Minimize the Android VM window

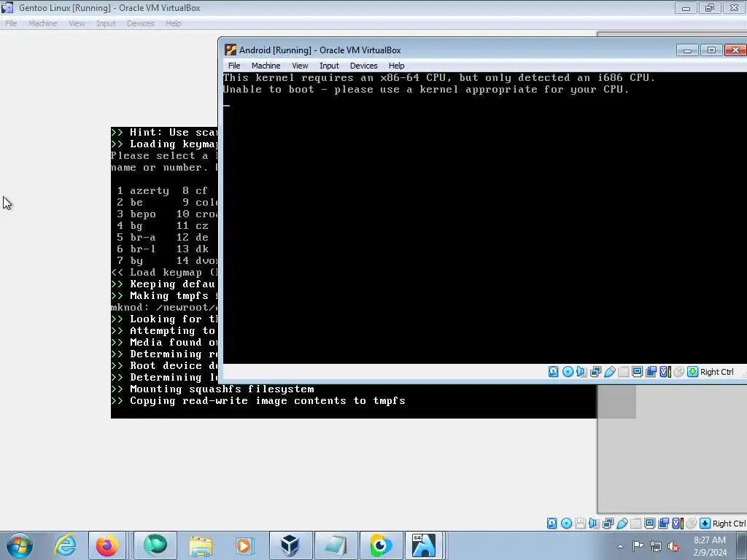click(687, 50)
